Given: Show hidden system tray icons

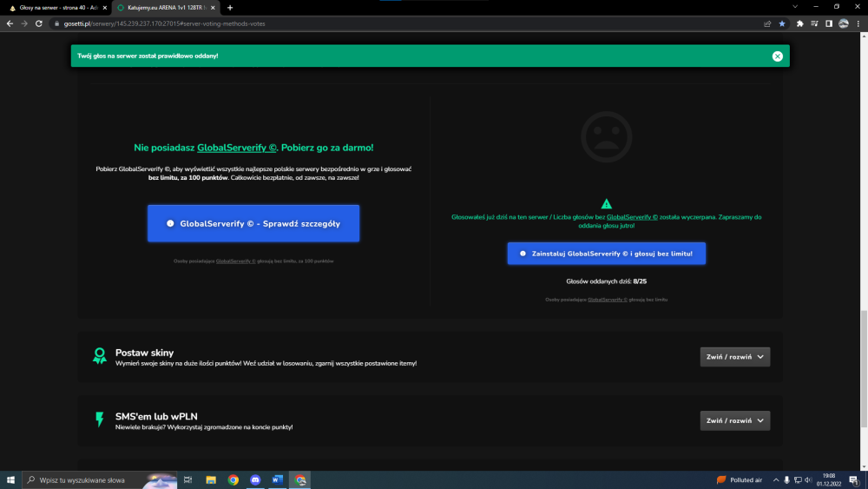Looking at the screenshot, I should click(775, 480).
